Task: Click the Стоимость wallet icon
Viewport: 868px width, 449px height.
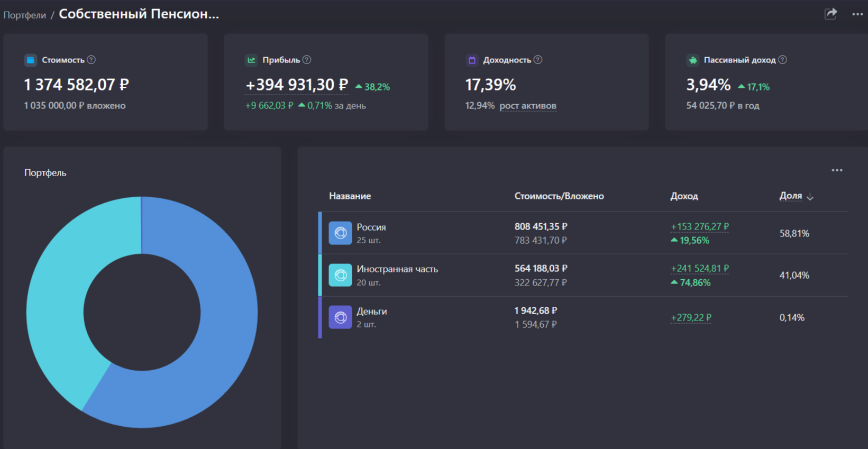Action: [x=31, y=60]
